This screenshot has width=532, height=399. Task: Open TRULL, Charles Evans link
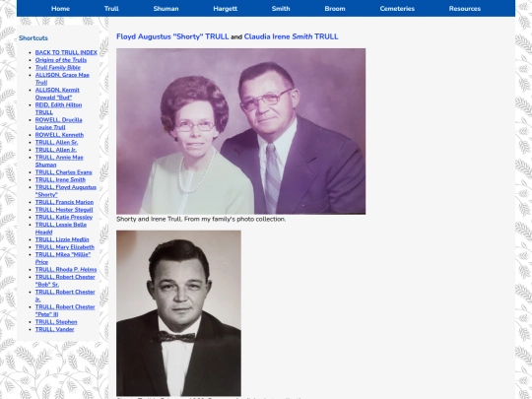63,172
